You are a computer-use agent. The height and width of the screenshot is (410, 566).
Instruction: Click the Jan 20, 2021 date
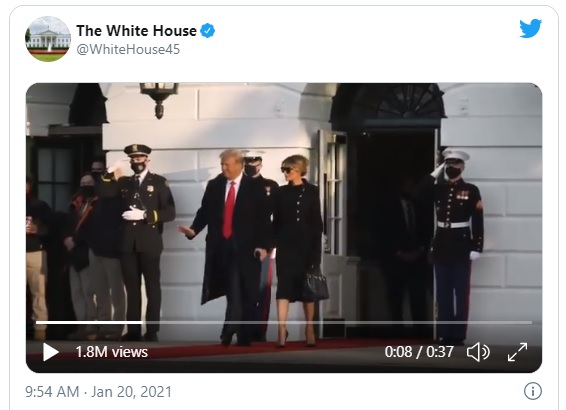131,392
